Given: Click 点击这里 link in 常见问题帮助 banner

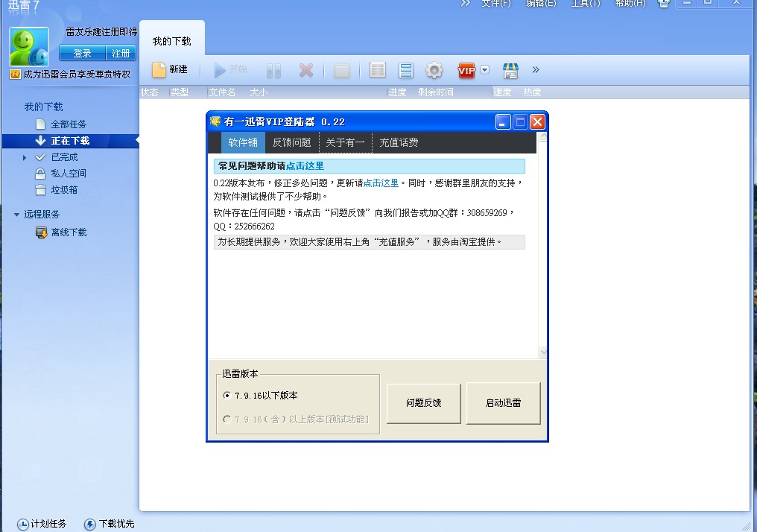Looking at the screenshot, I should pyautogui.click(x=305, y=166).
